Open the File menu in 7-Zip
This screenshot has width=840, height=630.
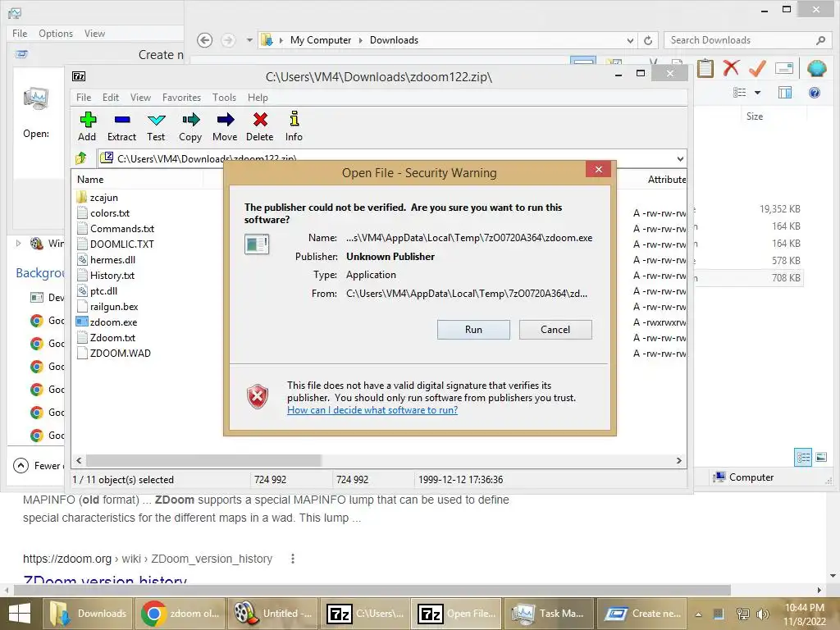(x=84, y=98)
